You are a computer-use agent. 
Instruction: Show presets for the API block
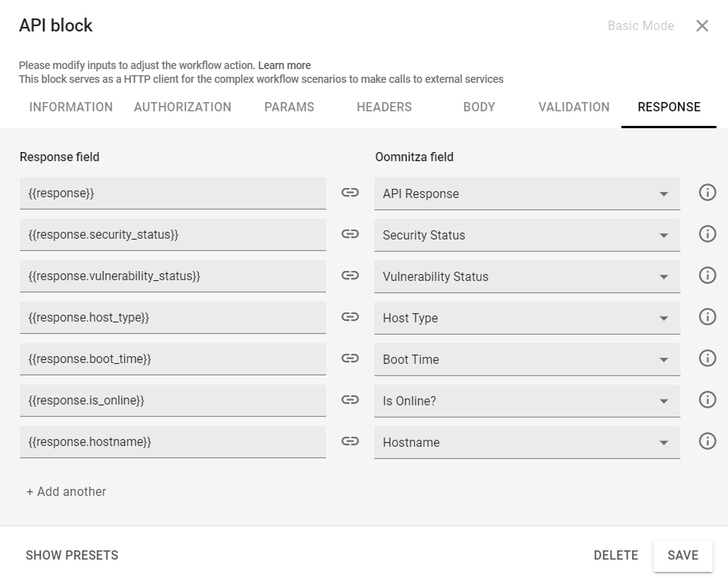coord(72,555)
